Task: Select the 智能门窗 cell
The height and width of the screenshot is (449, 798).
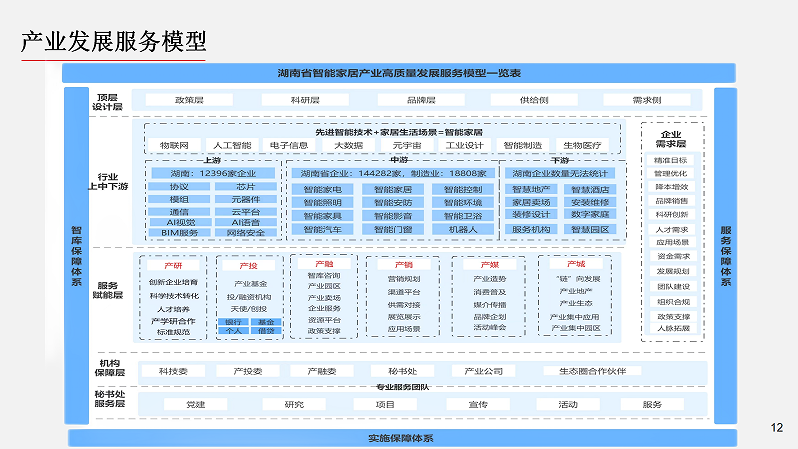Action: [393, 230]
